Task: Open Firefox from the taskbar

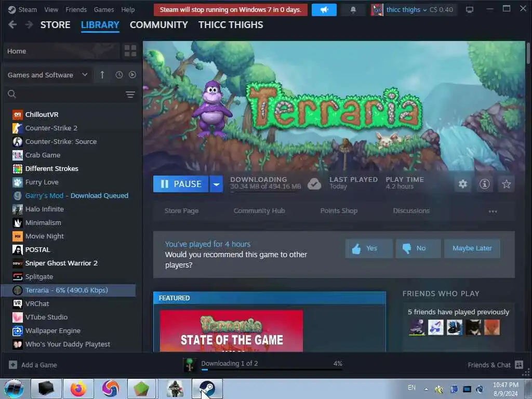Action: [78, 389]
